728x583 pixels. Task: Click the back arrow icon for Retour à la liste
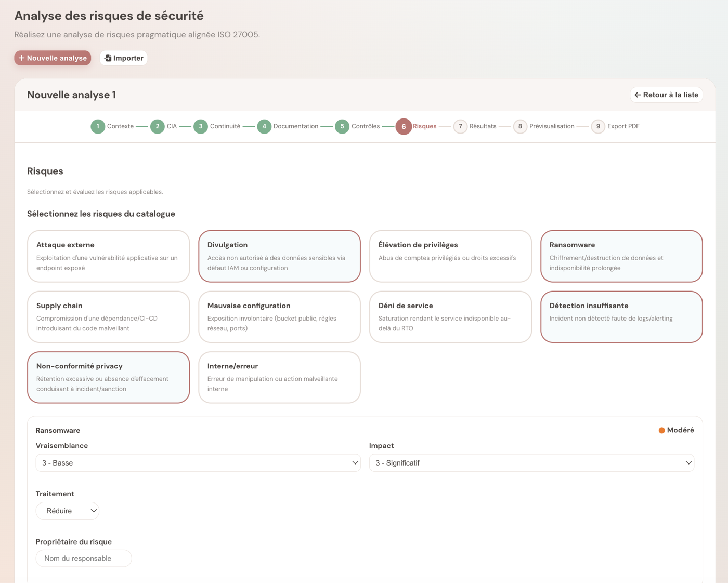click(x=638, y=95)
